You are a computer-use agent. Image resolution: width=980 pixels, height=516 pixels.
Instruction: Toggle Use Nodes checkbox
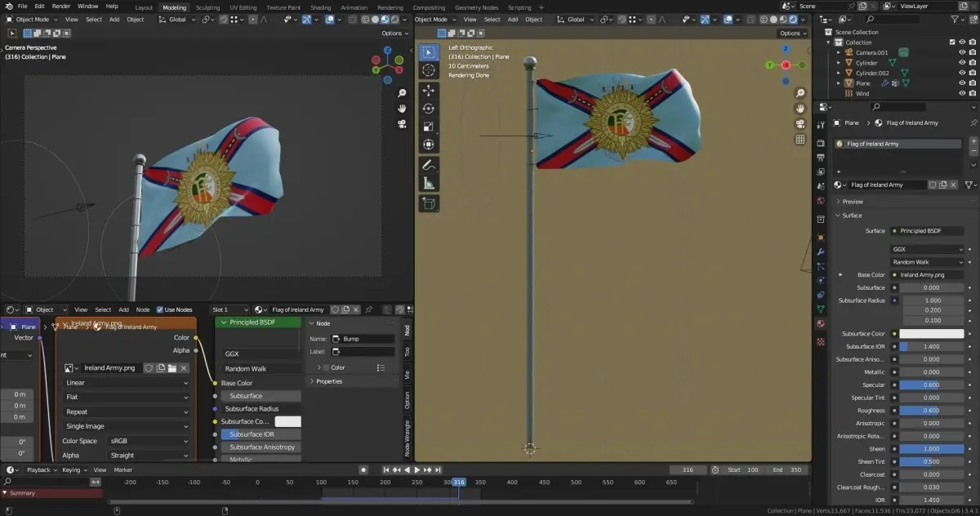159,309
